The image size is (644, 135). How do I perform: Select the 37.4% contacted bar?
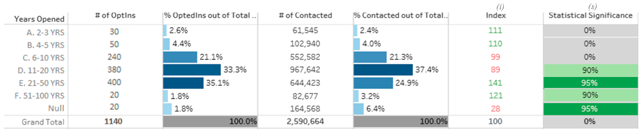coord(383,70)
